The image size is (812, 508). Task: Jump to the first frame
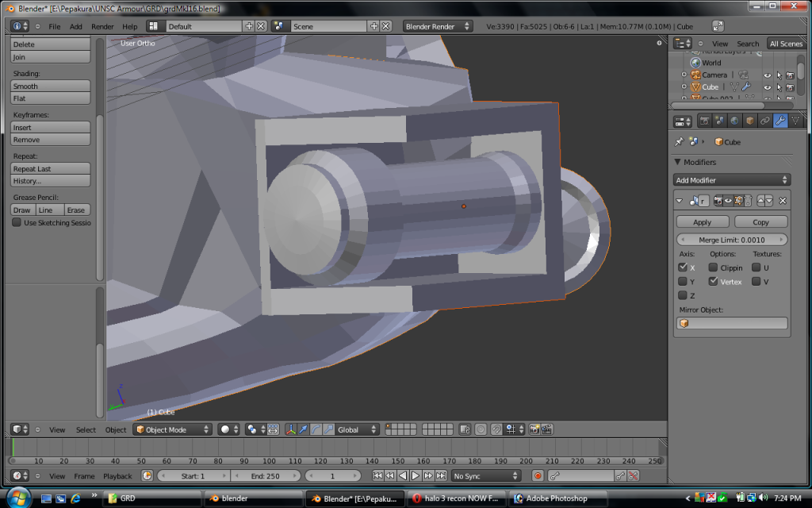click(x=377, y=475)
